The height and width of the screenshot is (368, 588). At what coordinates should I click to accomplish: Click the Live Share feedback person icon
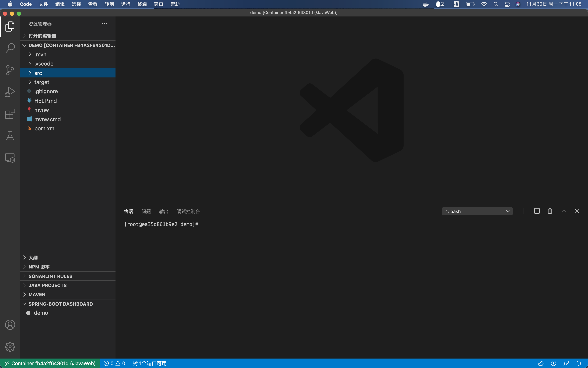(566, 363)
